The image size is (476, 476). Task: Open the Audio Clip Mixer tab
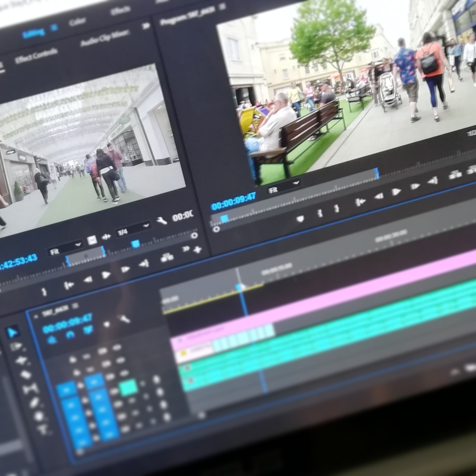pos(105,38)
